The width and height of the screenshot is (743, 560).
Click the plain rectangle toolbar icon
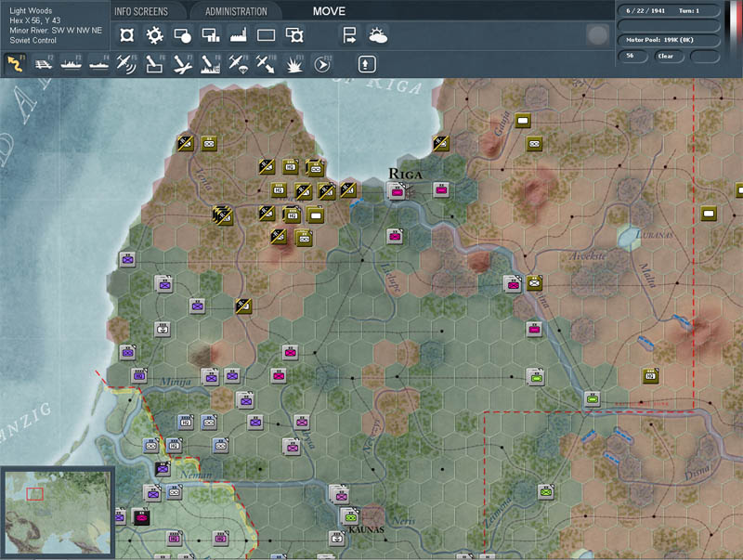(x=266, y=35)
